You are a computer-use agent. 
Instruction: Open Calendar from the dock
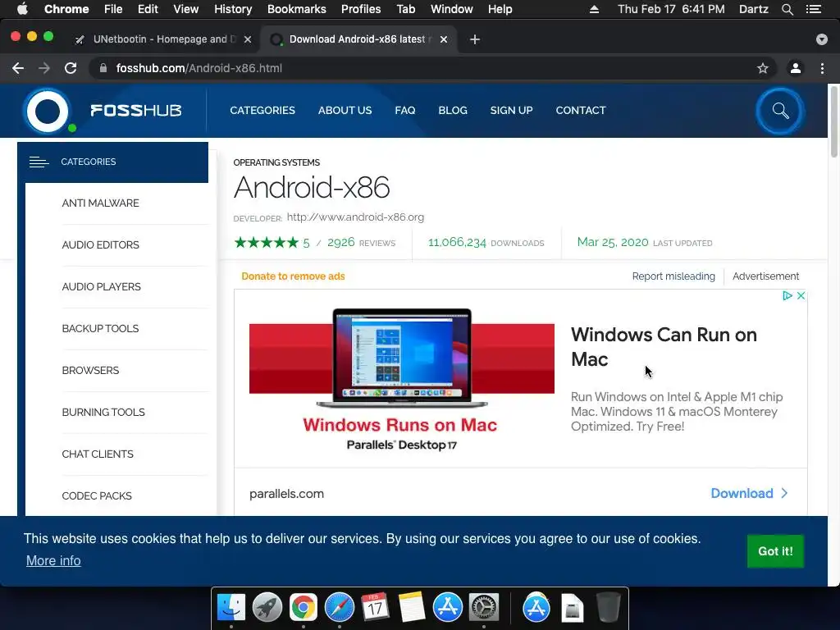(375, 608)
